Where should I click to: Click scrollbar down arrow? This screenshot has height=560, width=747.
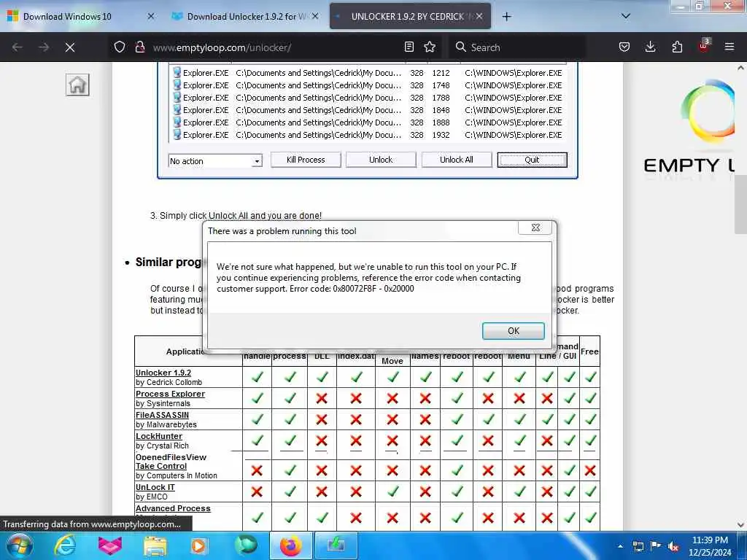pos(740,525)
